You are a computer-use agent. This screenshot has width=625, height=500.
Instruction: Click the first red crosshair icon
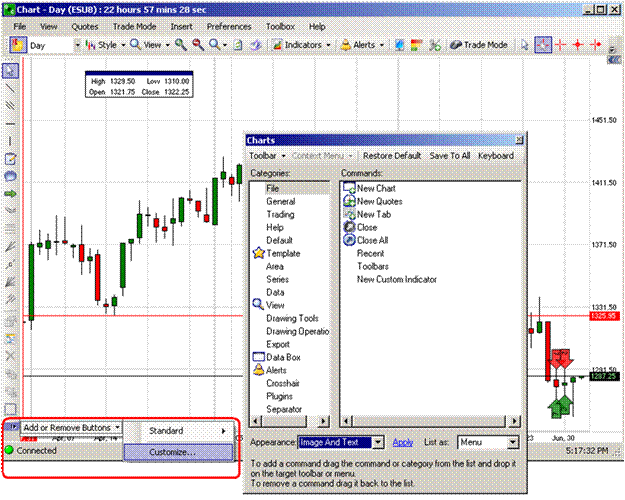point(561,45)
